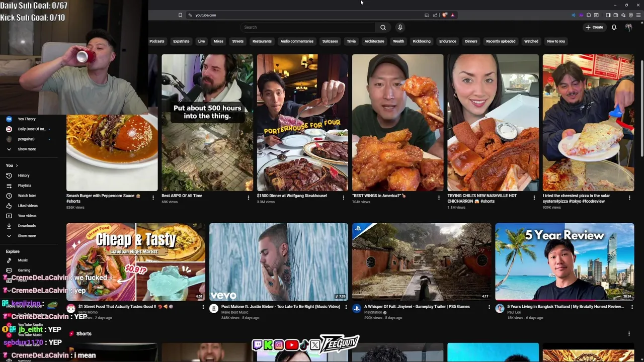Image resolution: width=644 pixels, height=362 pixels.
Task: Open penguinz0 subscription channel
Action: click(26, 139)
